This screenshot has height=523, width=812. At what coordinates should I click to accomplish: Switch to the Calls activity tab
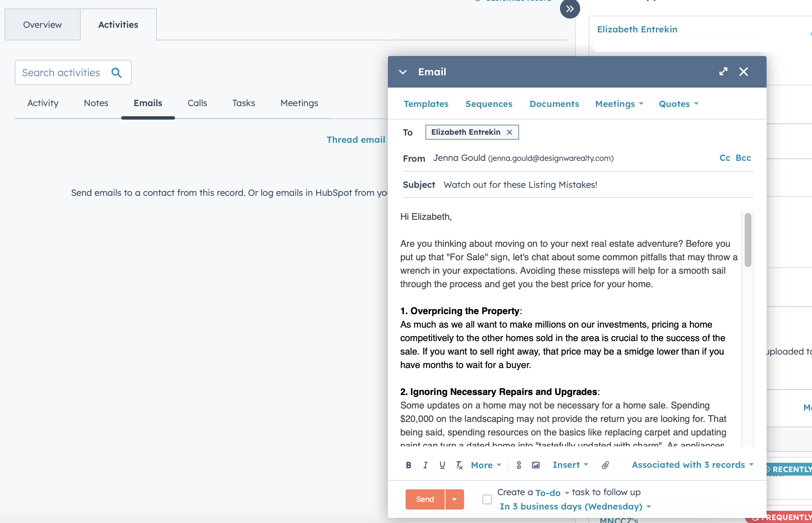[x=197, y=103]
